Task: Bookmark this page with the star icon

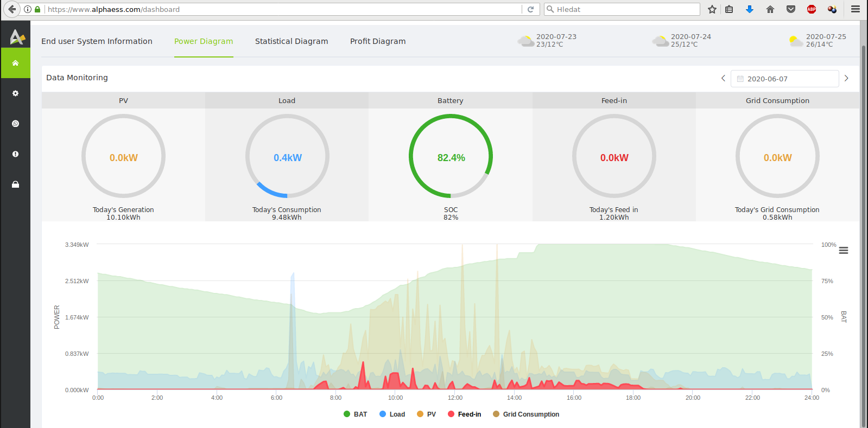Action: [x=712, y=9]
